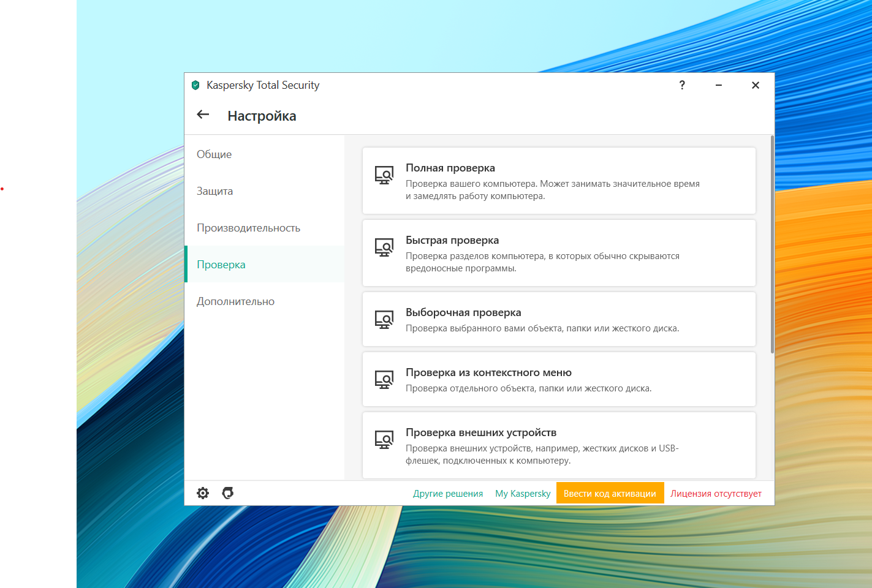The width and height of the screenshot is (872, 588).
Task: Click the scan icon beside Быстрая проверка
Action: (384, 247)
